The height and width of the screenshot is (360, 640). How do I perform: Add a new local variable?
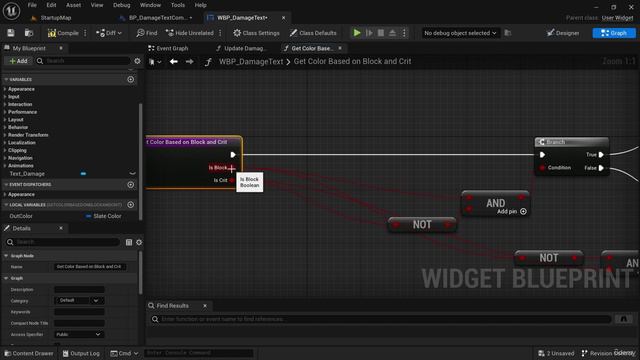[x=131, y=204]
